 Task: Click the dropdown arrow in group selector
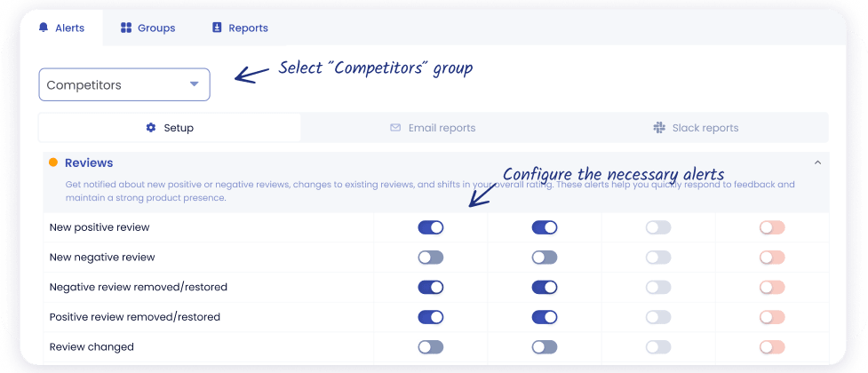[x=195, y=85]
